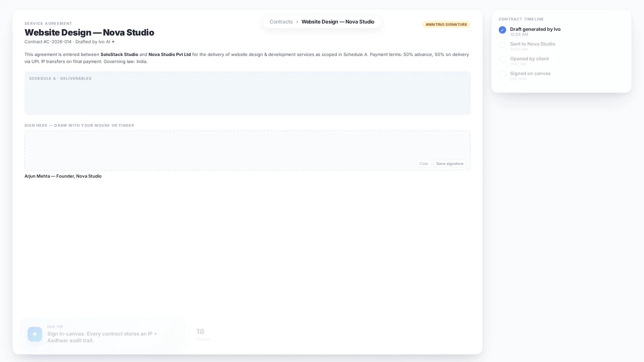Select the Sent to Nova Studio circle marker
The width and height of the screenshot is (644, 362).
click(502, 45)
